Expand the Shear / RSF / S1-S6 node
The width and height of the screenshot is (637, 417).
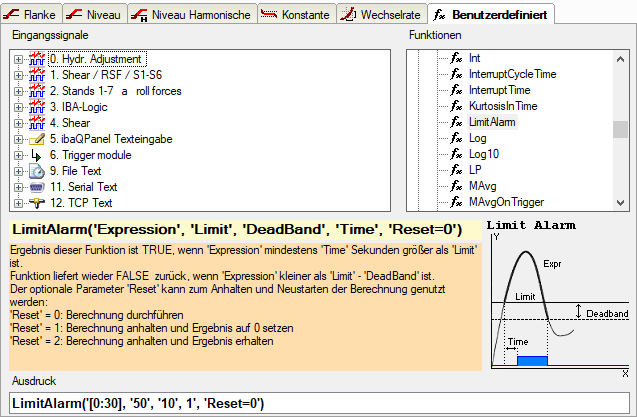pos(18,75)
